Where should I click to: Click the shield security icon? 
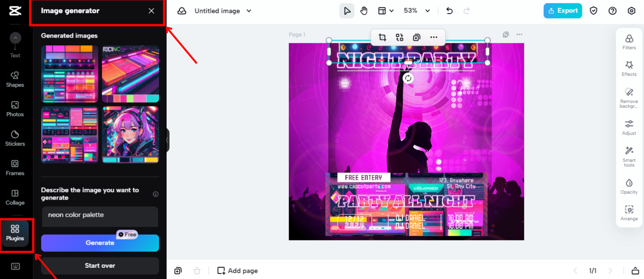594,11
